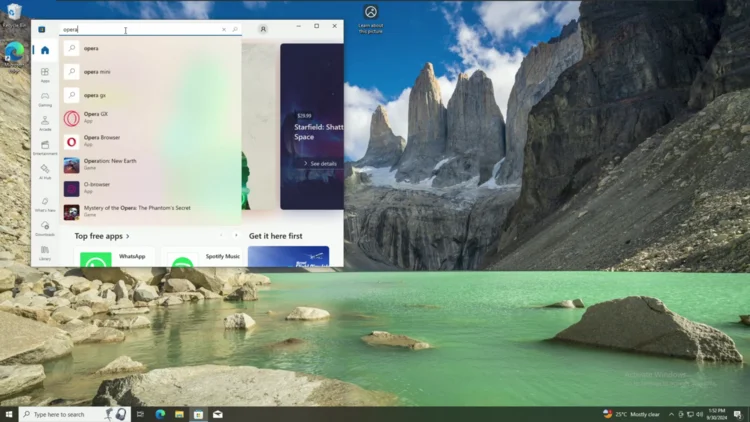This screenshot has width=750, height=422.
Task: Open the Downloads section in the sidebar
Action: click(45, 228)
